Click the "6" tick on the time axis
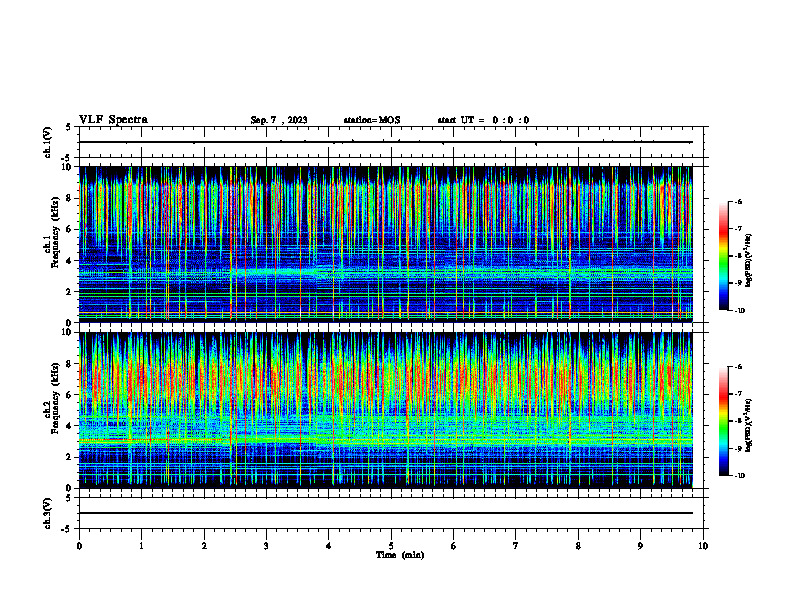The image size is (792, 612). click(x=454, y=546)
